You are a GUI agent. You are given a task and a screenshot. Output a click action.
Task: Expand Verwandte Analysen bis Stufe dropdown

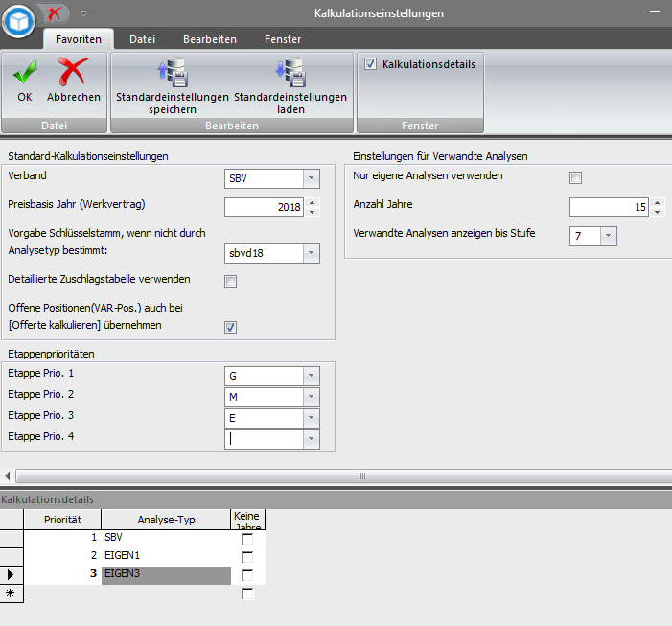[x=609, y=236]
